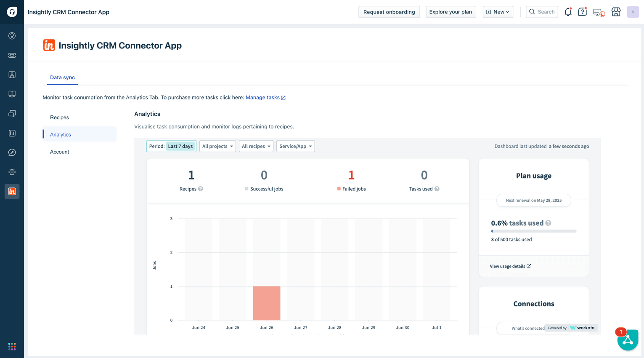Click the Recipes help question icon

coord(201,189)
